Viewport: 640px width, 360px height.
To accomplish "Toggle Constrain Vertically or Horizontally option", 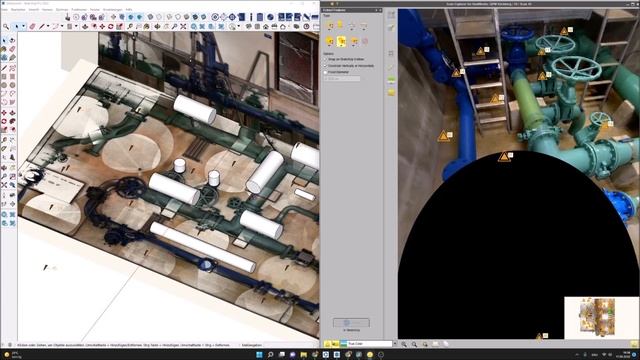I will [x=325, y=66].
